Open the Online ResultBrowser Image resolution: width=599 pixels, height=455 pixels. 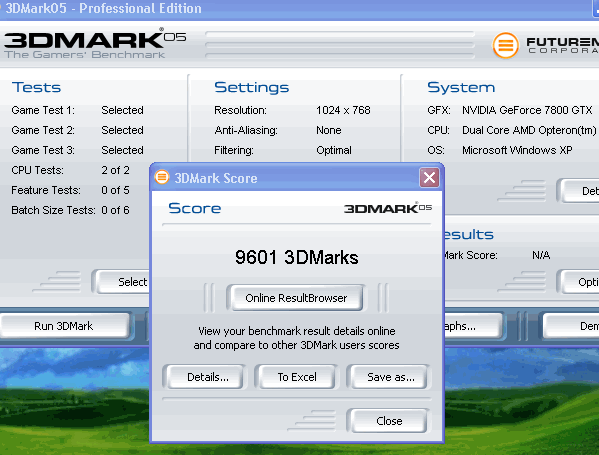296,298
